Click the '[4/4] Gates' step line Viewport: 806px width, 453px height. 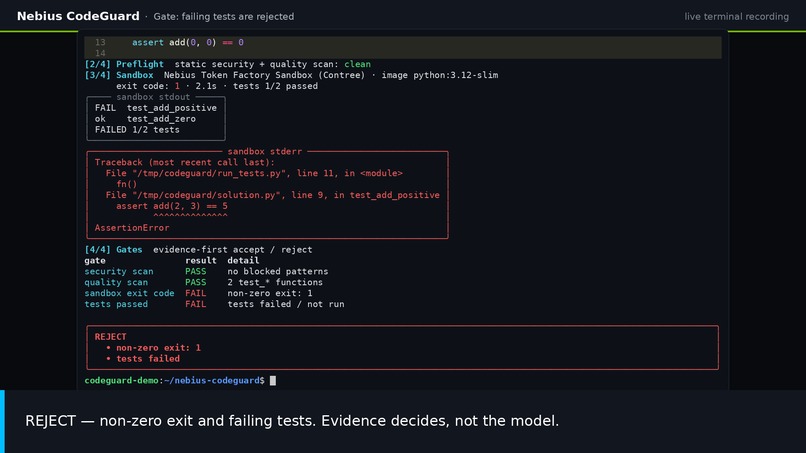click(x=198, y=249)
